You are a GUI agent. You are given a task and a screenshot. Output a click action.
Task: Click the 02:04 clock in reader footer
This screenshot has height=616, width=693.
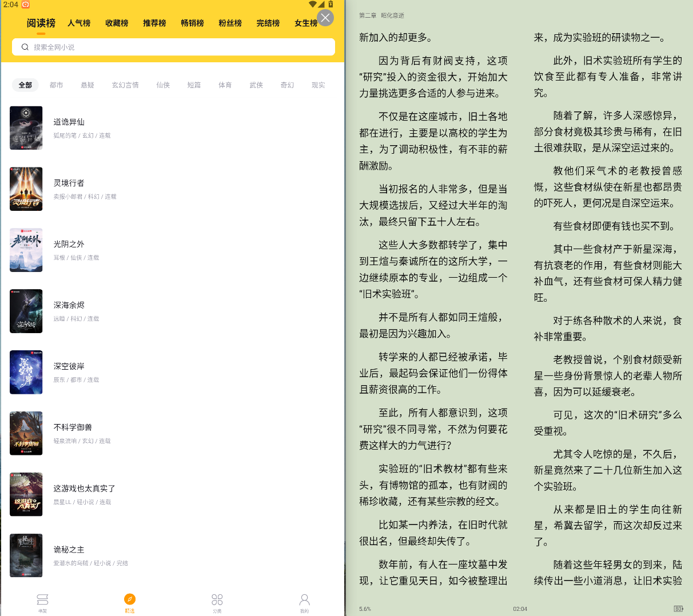[520, 609]
